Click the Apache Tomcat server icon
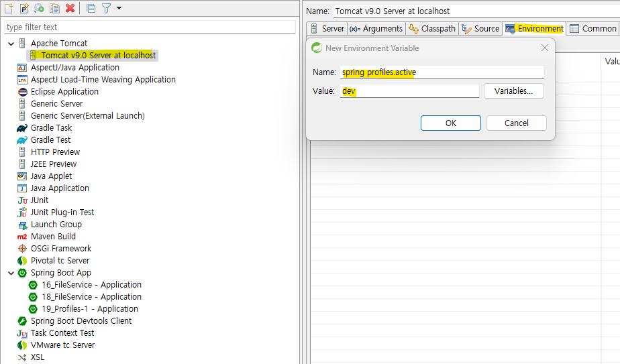 tap(23, 43)
